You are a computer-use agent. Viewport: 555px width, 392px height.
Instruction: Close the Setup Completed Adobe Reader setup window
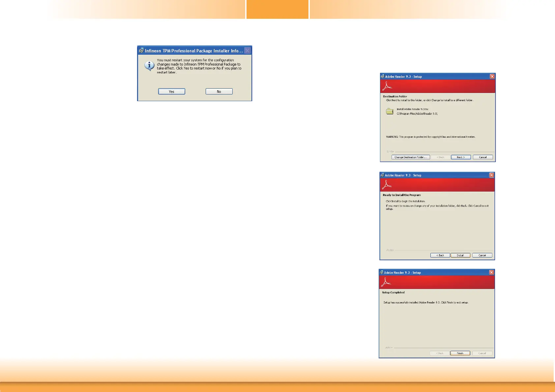(491, 272)
